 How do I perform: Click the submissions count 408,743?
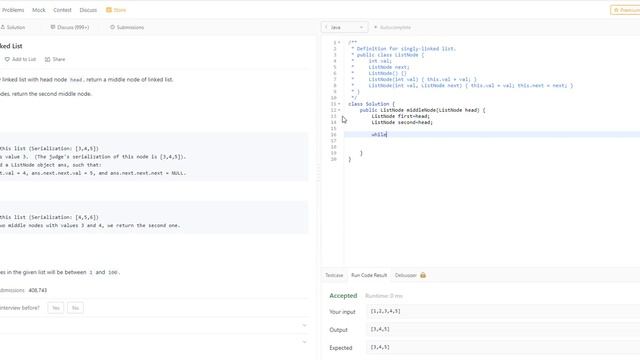pyautogui.click(x=38, y=291)
